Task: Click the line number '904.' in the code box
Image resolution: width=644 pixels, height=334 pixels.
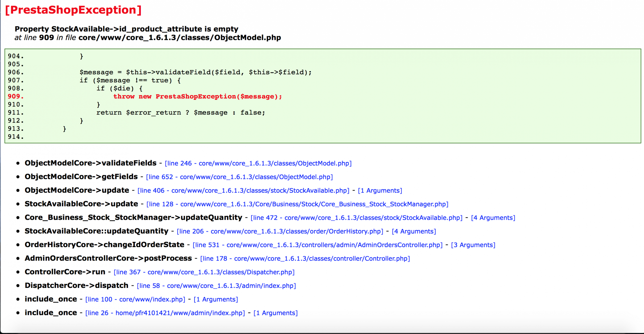Action: (16, 56)
